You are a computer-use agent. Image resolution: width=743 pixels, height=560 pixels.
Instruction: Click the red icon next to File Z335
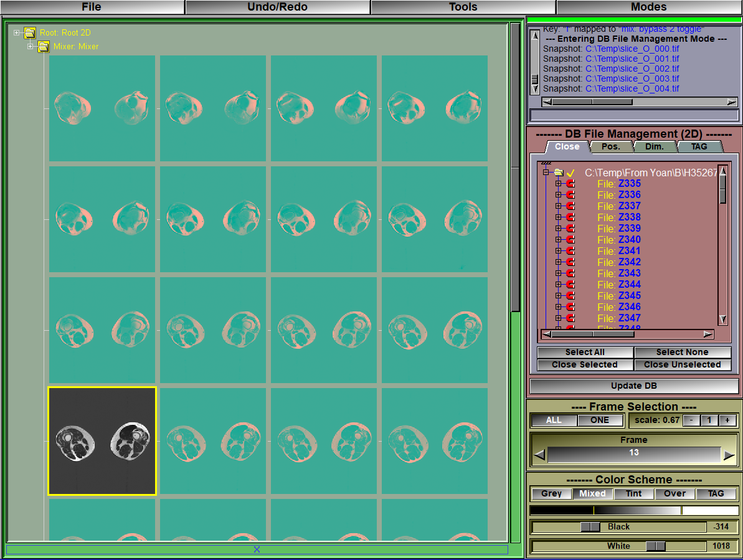[x=570, y=183]
